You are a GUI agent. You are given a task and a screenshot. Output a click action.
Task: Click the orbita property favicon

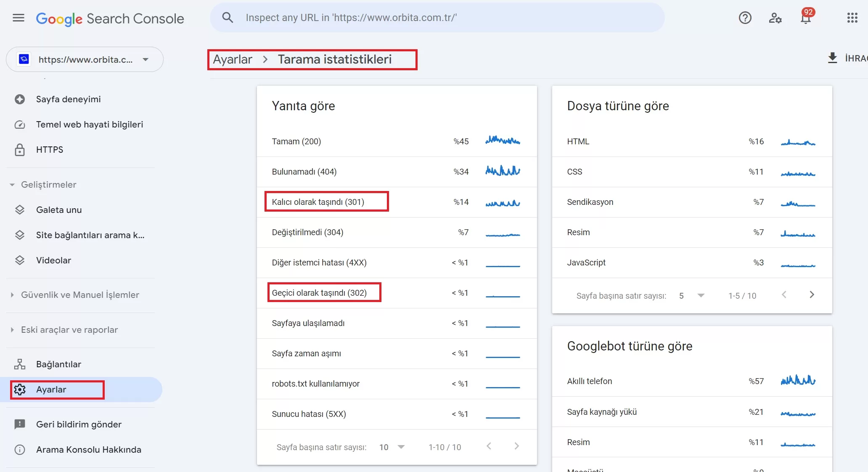point(24,59)
